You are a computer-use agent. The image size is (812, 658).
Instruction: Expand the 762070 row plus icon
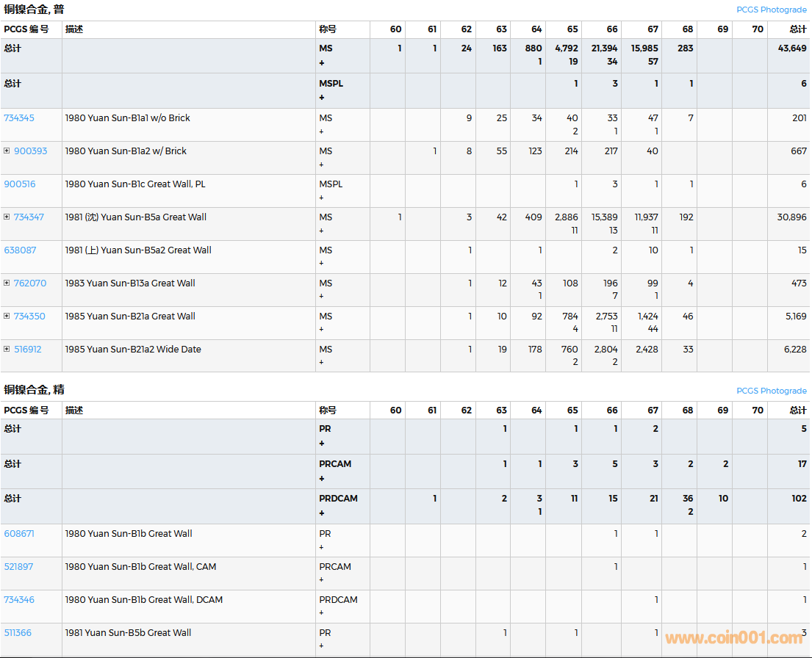(x=7, y=283)
